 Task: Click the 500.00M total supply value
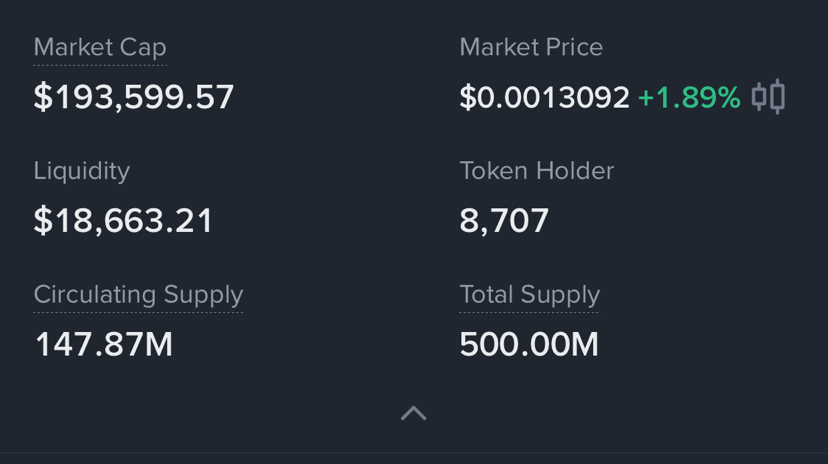[529, 345]
